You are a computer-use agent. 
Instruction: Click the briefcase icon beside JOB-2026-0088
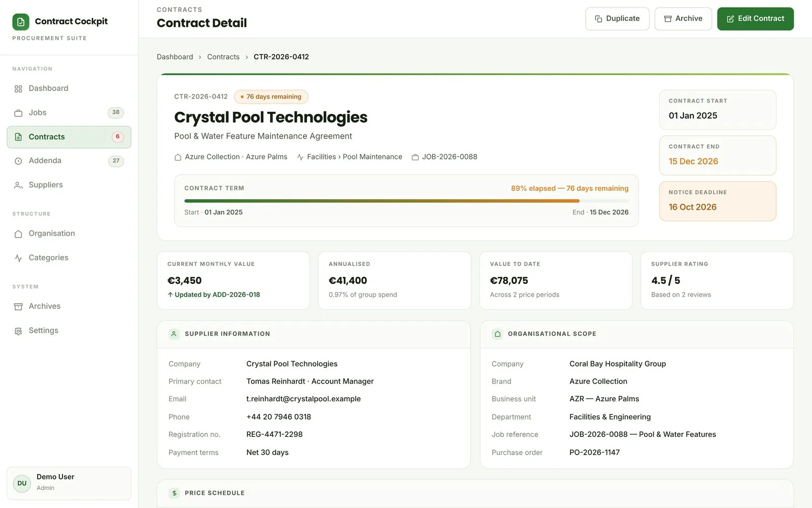[415, 157]
